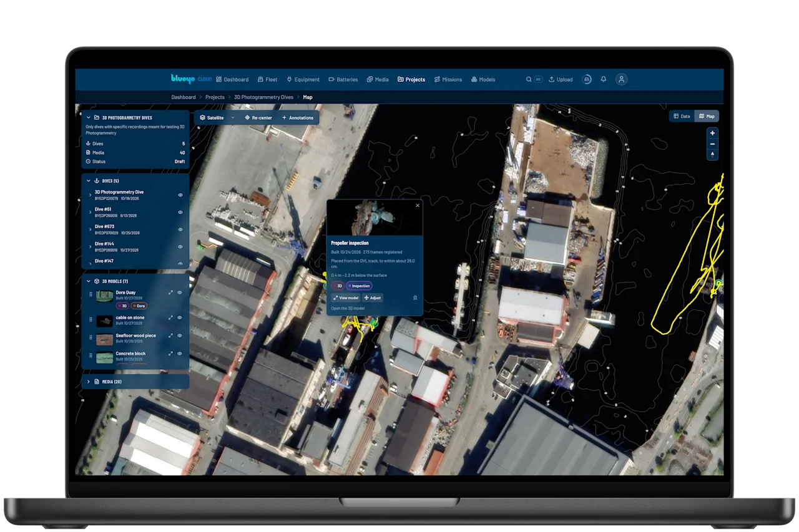This screenshot has height=532, width=799.
Task: Open the user profile avatar
Action: (621, 79)
